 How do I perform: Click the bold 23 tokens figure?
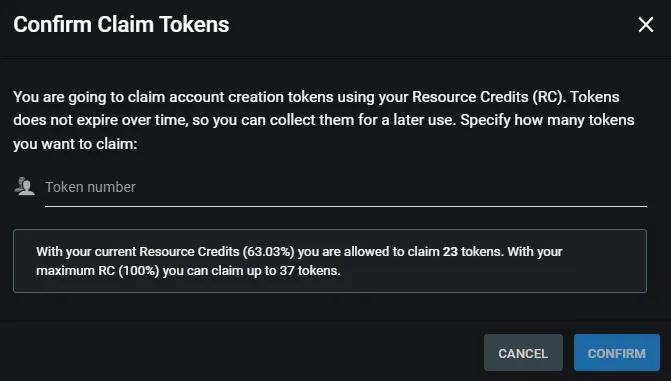[x=450, y=251]
